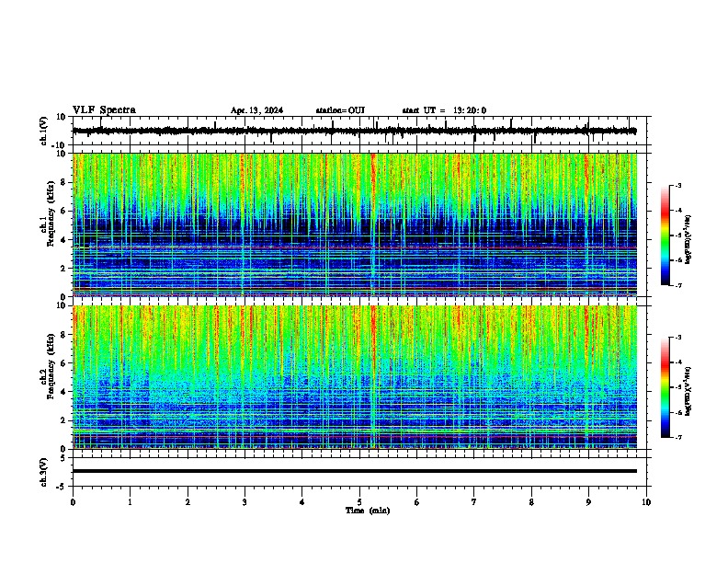
Task: Click the "station=OUJ" header label
Action: coord(340,110)
